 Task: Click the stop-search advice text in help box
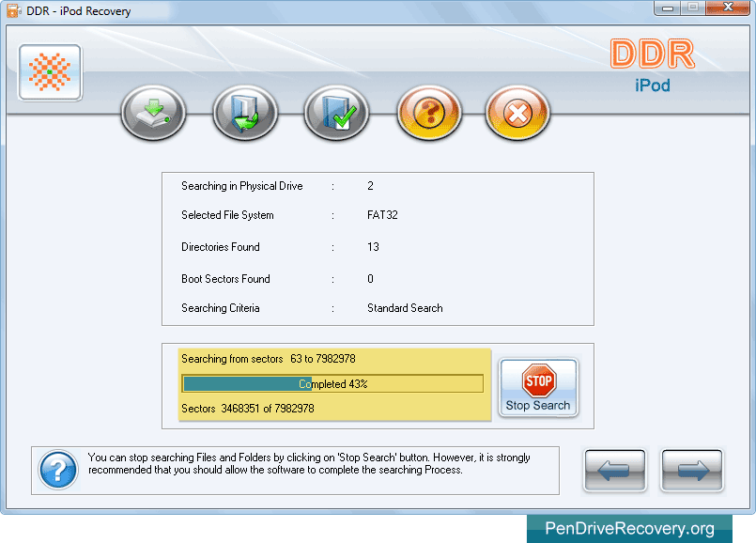309,463
